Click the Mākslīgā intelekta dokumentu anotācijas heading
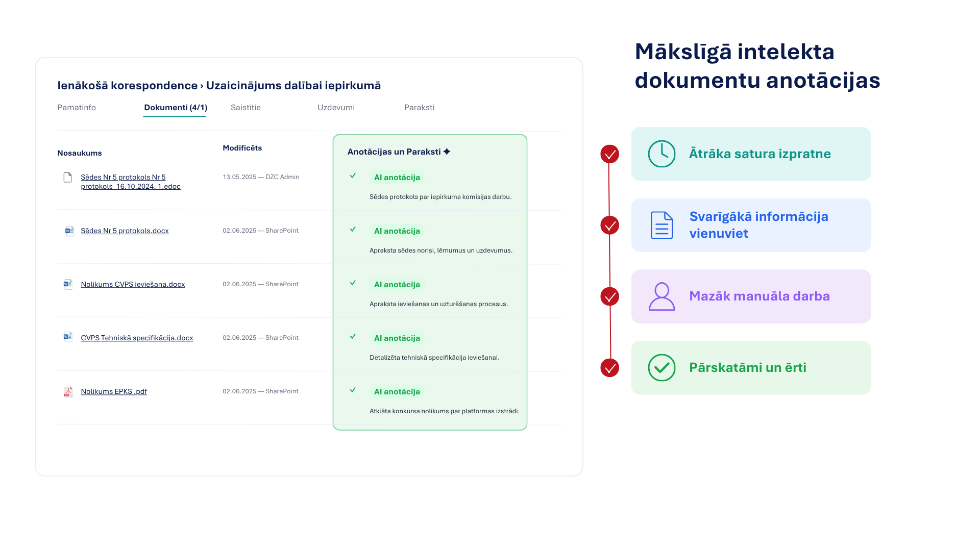The image size is (980, 551). point(757,66)
